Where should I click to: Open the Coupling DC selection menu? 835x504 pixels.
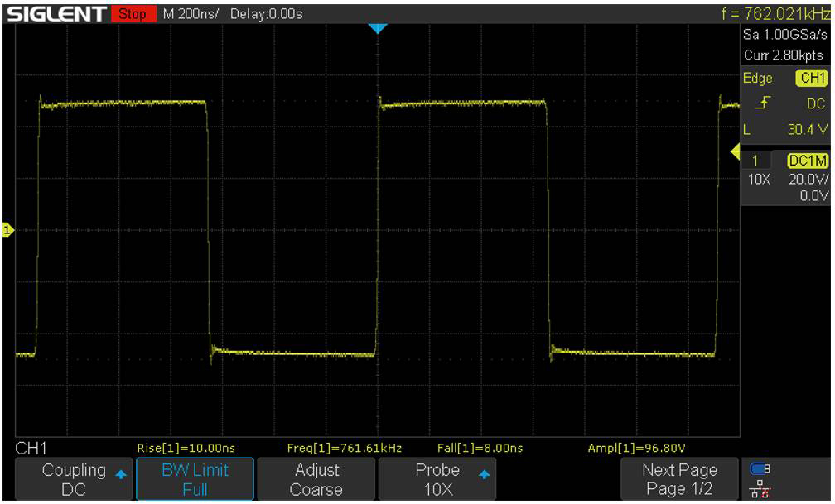pyautogui.click(x=74, y=479)
